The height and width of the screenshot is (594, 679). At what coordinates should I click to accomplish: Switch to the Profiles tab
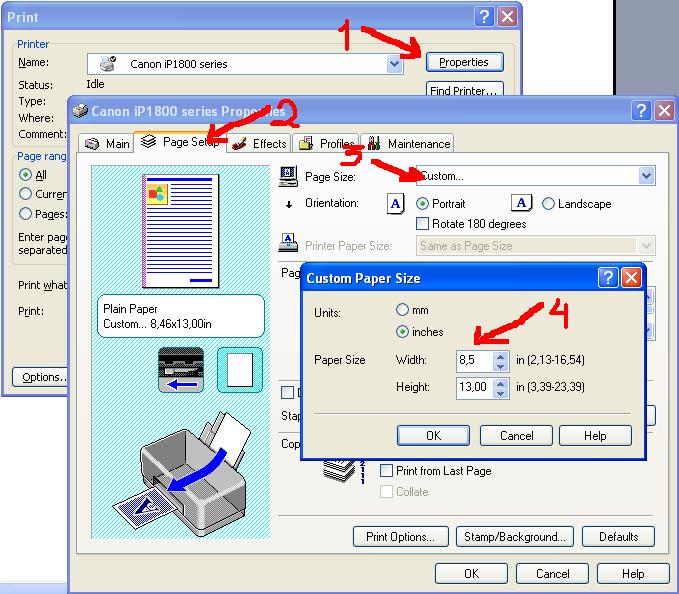[326, 143]
